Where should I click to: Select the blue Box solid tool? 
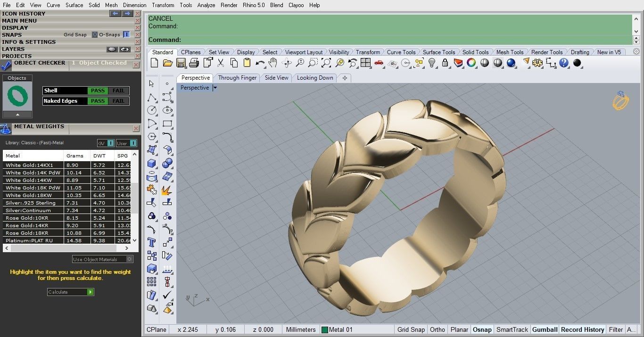click(x=152, y=163)
